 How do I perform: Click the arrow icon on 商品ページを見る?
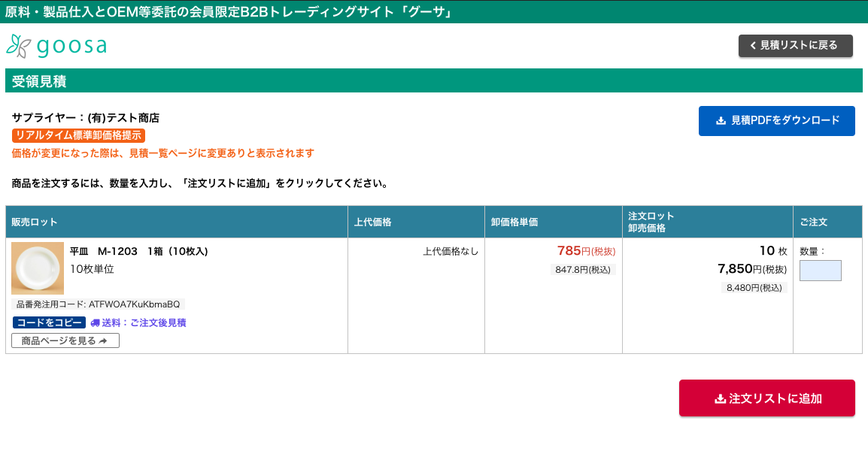click(x=103, y=341)
